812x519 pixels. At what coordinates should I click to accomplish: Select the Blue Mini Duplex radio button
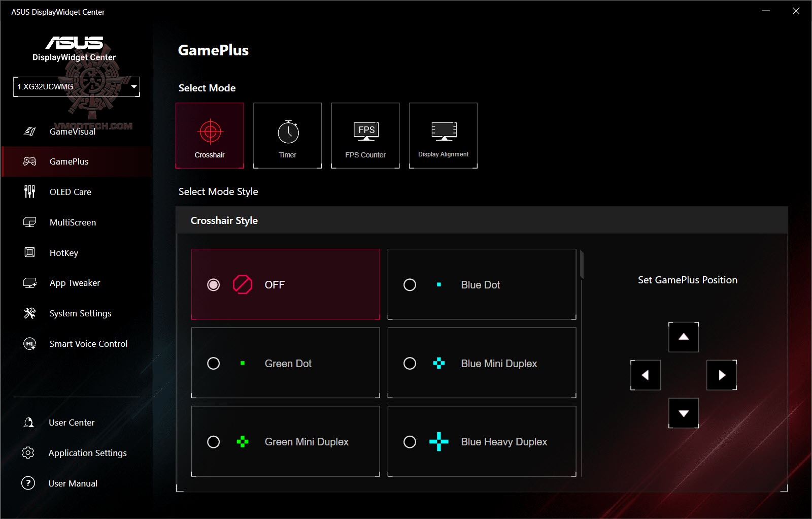tap(410, 363)
